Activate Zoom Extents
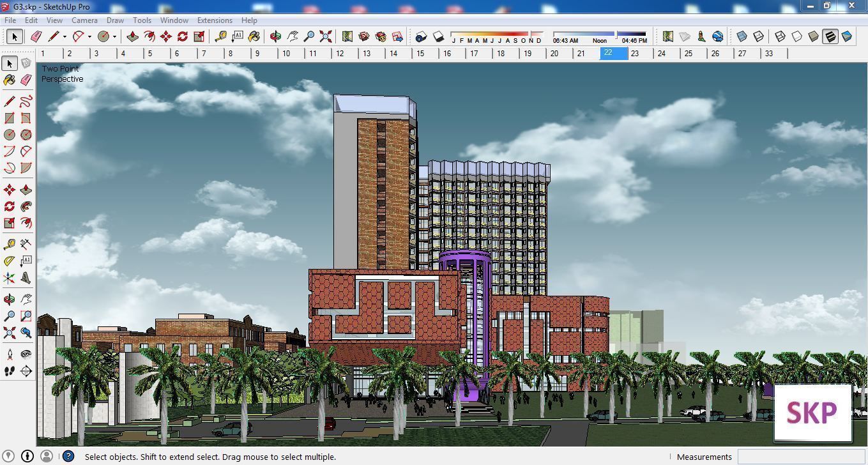Screen dimensions: 868x465 pyautogui.click(x=324, y=36)
